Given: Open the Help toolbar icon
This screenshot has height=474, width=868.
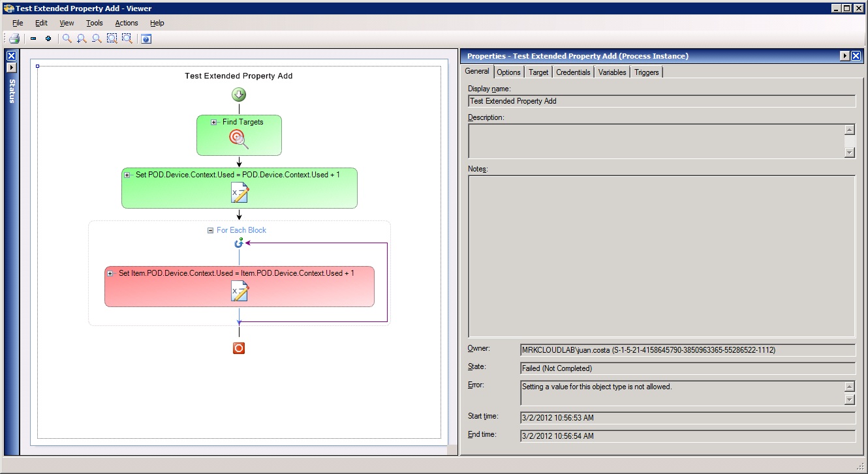Looking at the screenshot, I should coord(146,38).
